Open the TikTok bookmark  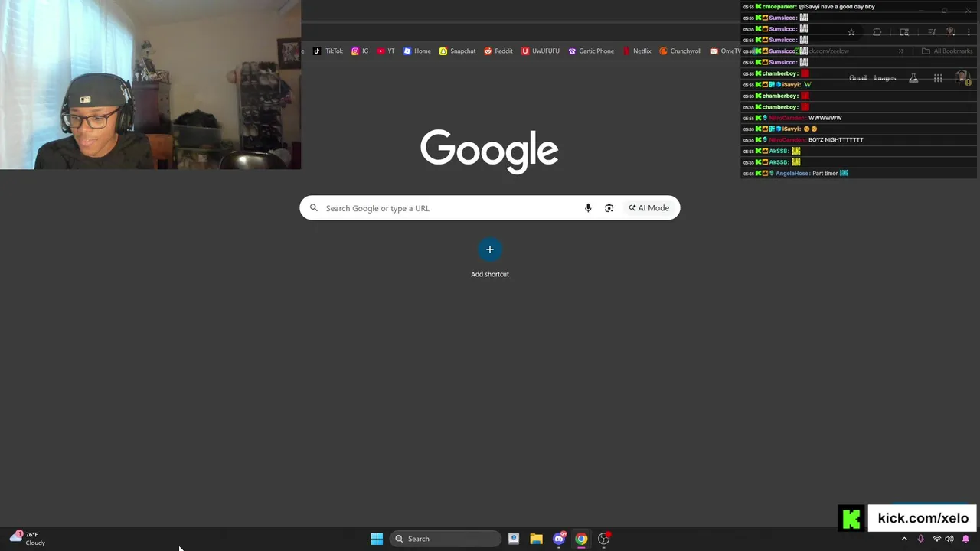[x=328, y=51]
